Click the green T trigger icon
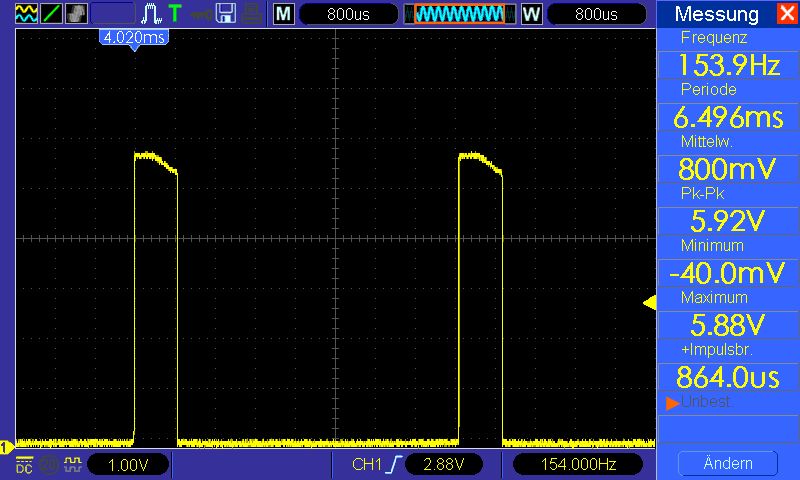This screenshot has height=480, width=800. (x=175, y=13)
